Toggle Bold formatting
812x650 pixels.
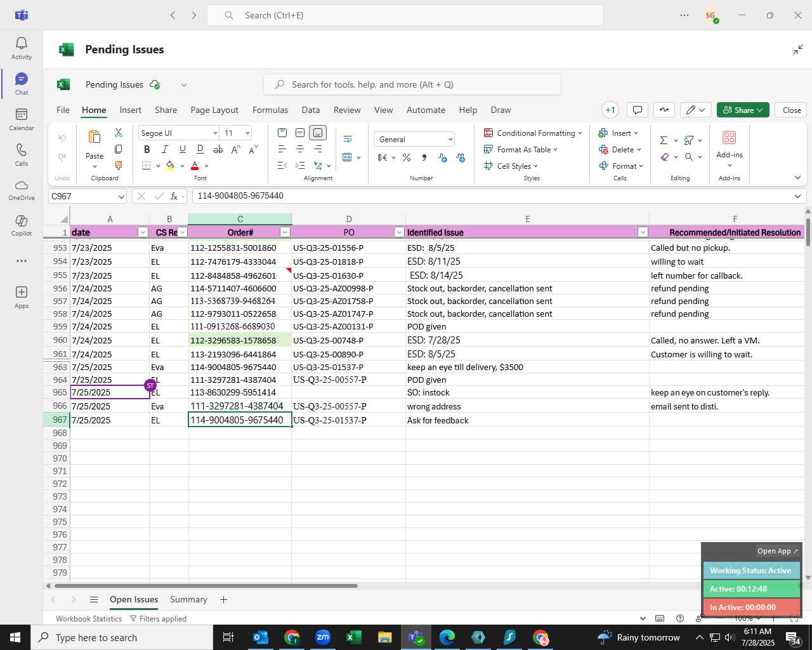click(147, 149)
